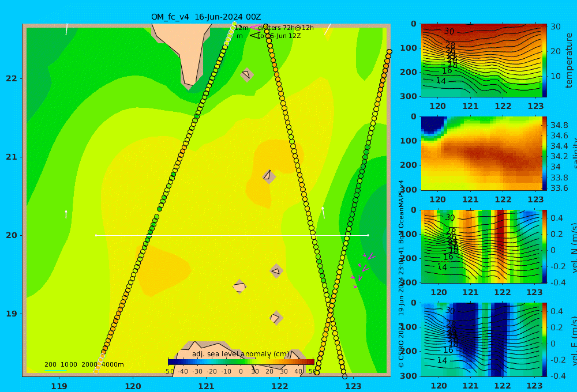This screenshot has height=392, width=577.
Task: Click depth tick 100 on the salinity panel
Action: coord(409,141)
